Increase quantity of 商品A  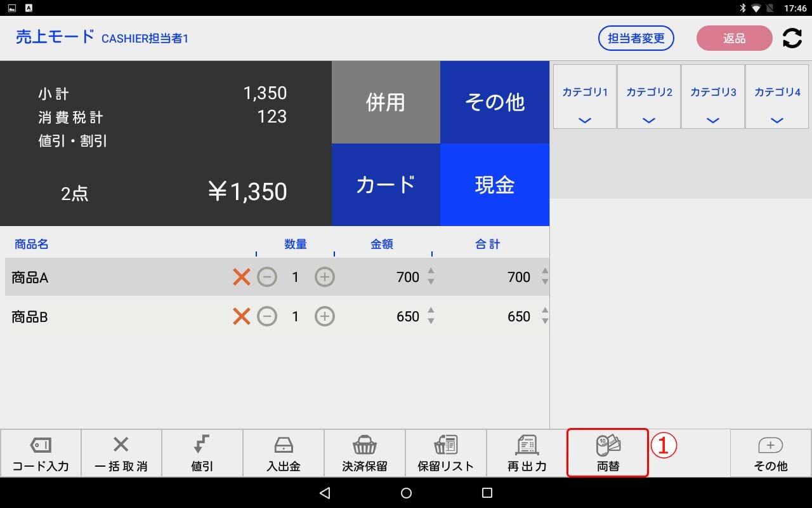click(x=325, y=277)
